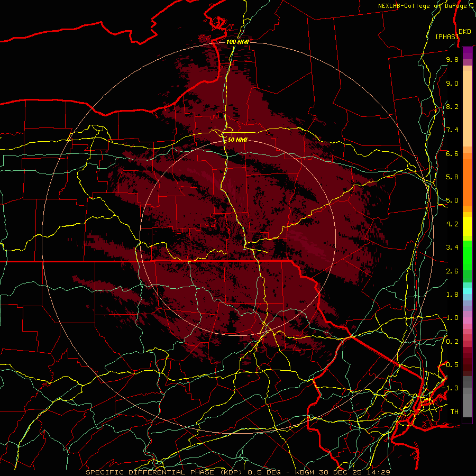The height and width of the screenshot is (476, 476).
Task: Click the 2.6 legend value
Action: (x=452, y=271)
